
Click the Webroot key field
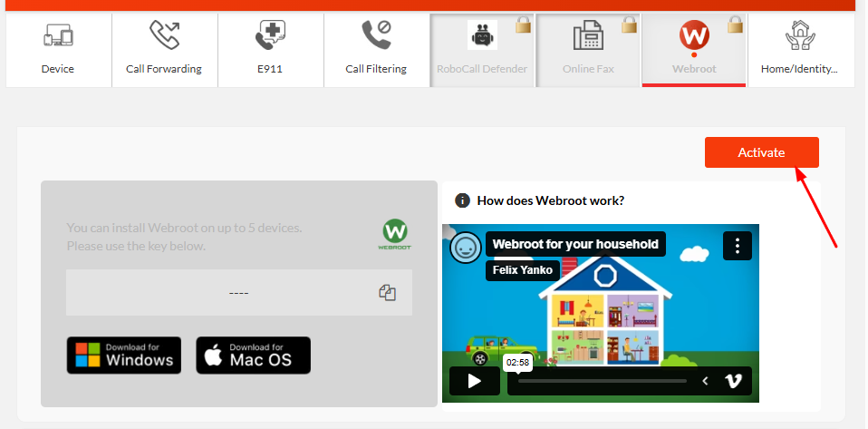click(x=239, y=293)
